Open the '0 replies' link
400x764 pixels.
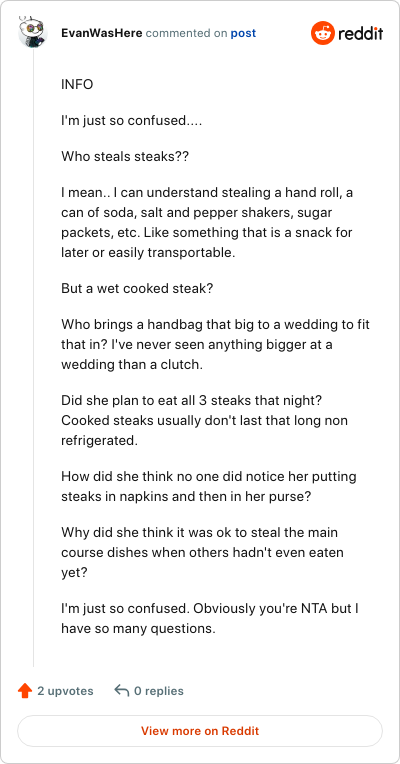pyautogui.click(x=159, y=691)
